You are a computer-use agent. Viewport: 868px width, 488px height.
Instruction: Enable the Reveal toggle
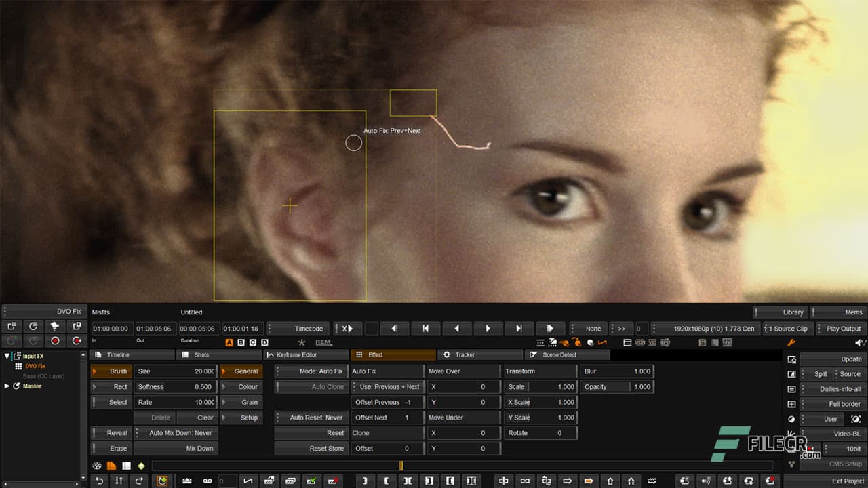(112, 433)
